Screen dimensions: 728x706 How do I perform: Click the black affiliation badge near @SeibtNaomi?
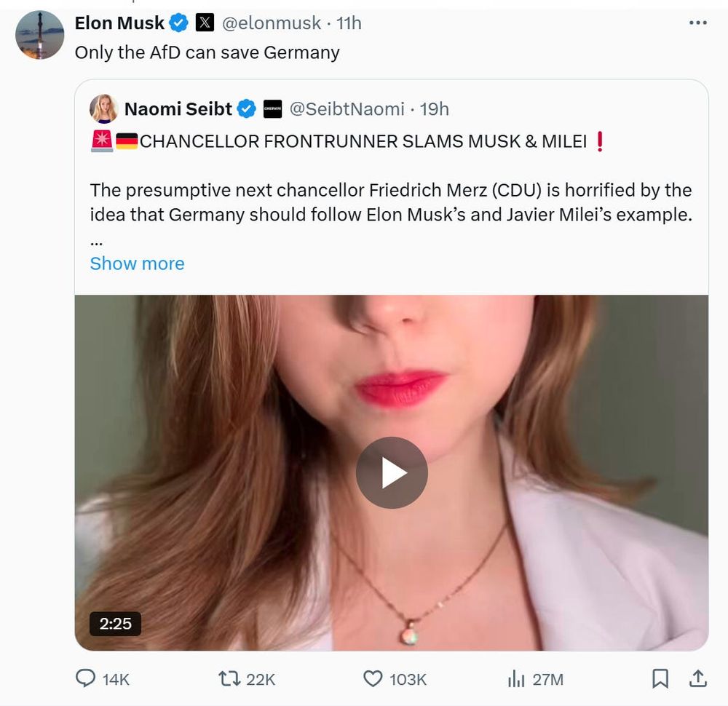point(272,109)
